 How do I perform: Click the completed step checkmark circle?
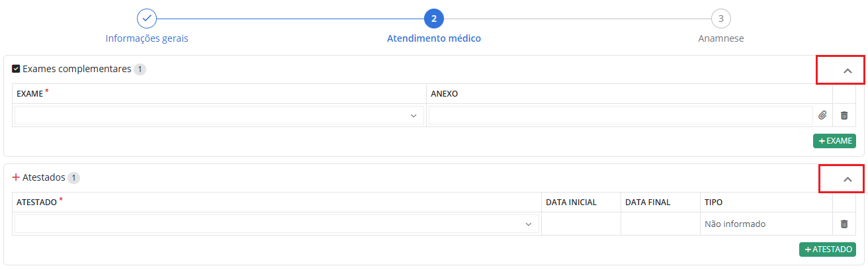[147, 19]
